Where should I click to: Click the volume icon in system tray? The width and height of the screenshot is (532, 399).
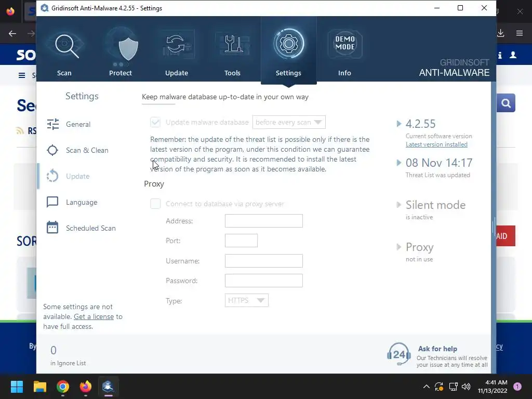[466, 387]
